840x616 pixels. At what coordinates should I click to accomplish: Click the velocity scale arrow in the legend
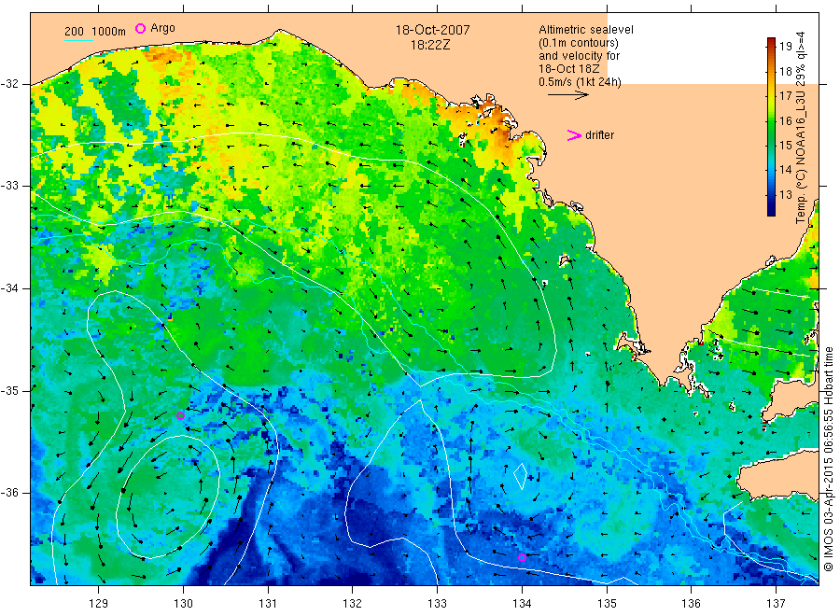click(567, 95)
